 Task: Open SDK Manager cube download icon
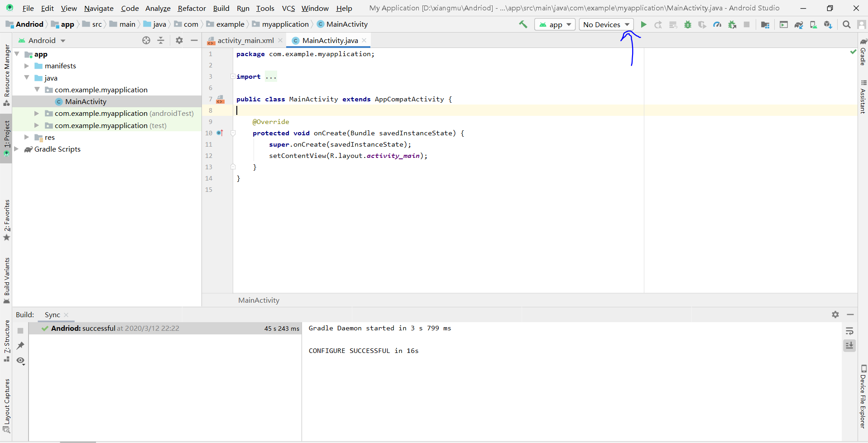click(828, 24)
